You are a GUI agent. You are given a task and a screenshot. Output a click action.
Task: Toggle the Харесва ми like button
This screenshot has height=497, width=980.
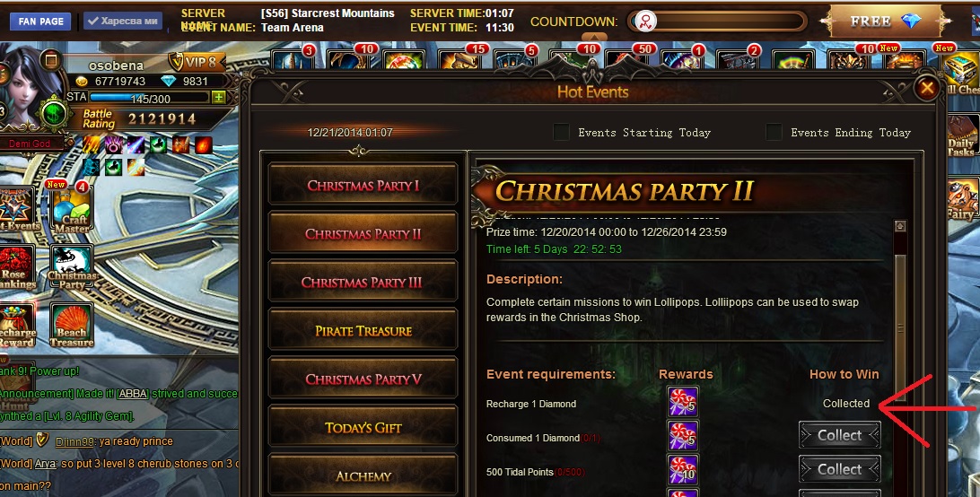pos(123,22)
